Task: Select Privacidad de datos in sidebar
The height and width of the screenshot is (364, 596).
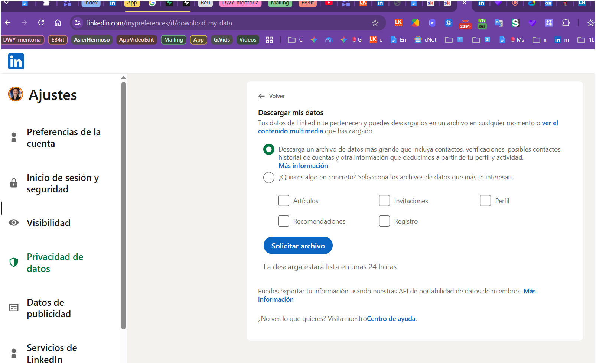Action: [55, 263]
